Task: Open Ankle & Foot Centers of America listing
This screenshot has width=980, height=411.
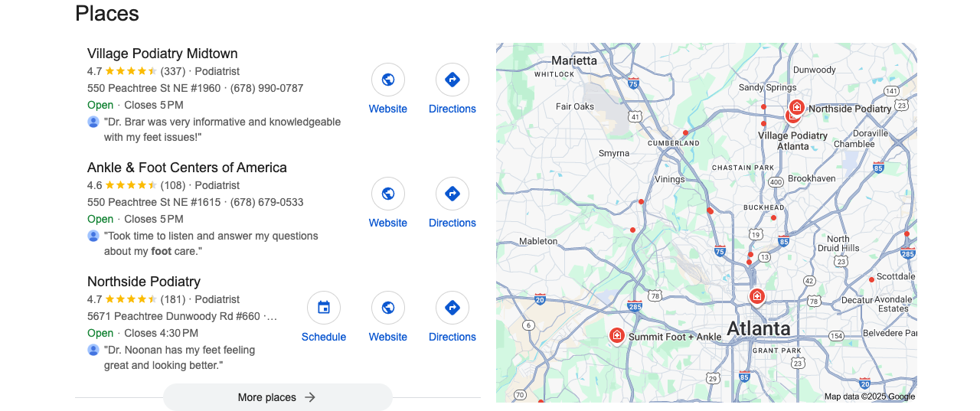Action: point(187,168)
